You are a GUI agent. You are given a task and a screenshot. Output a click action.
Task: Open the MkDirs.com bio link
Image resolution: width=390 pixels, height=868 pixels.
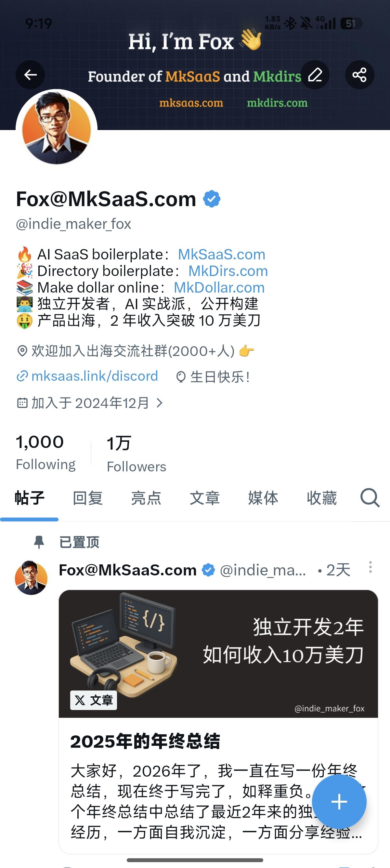[228, 271]
